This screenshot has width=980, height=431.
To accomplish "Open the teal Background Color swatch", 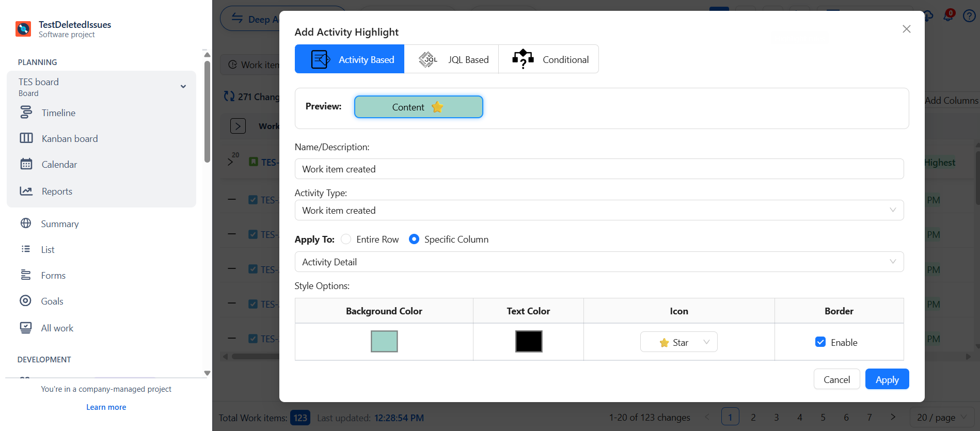I will point(384,342).
